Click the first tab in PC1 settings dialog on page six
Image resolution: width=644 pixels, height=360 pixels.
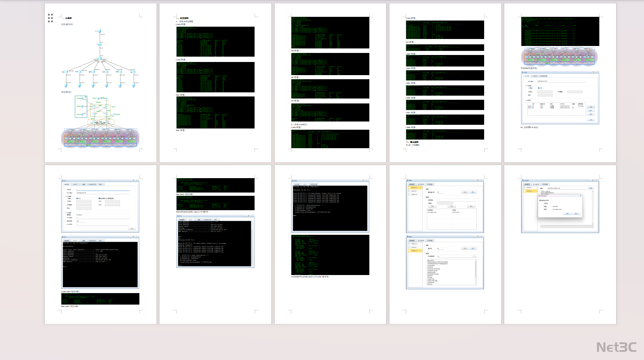point(67,184)
